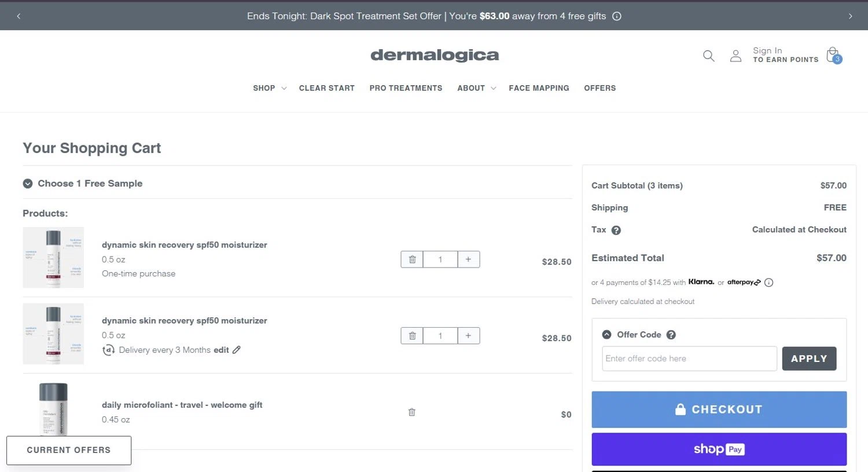The height and width of the screenshot is (472, 868).
Task: Click the Cart Subtotal (3 items) label
Action: pyautogui.click(x=637, y=185)
